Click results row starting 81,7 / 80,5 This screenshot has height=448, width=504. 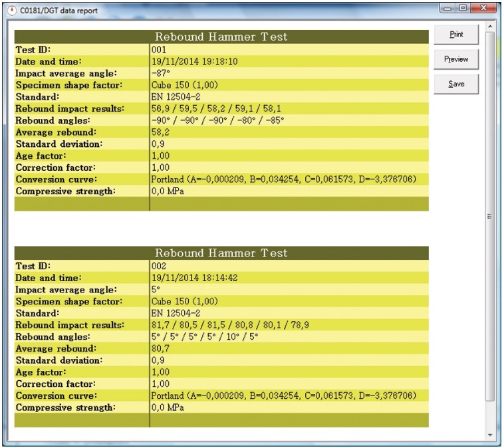point(230,325)
